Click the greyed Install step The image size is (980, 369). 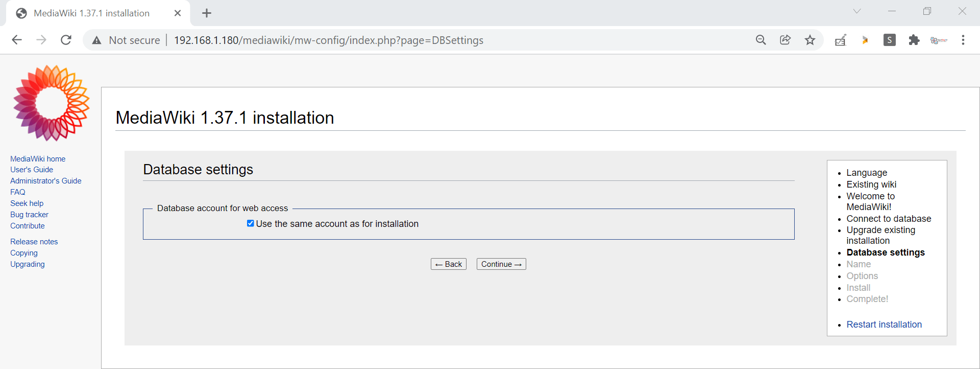[x=859, y=288]
